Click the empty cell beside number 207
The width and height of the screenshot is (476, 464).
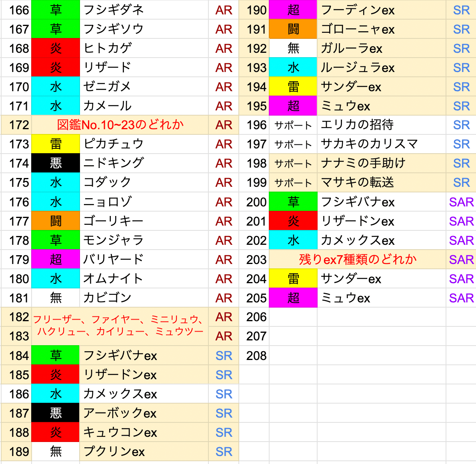tap(293, 336)
